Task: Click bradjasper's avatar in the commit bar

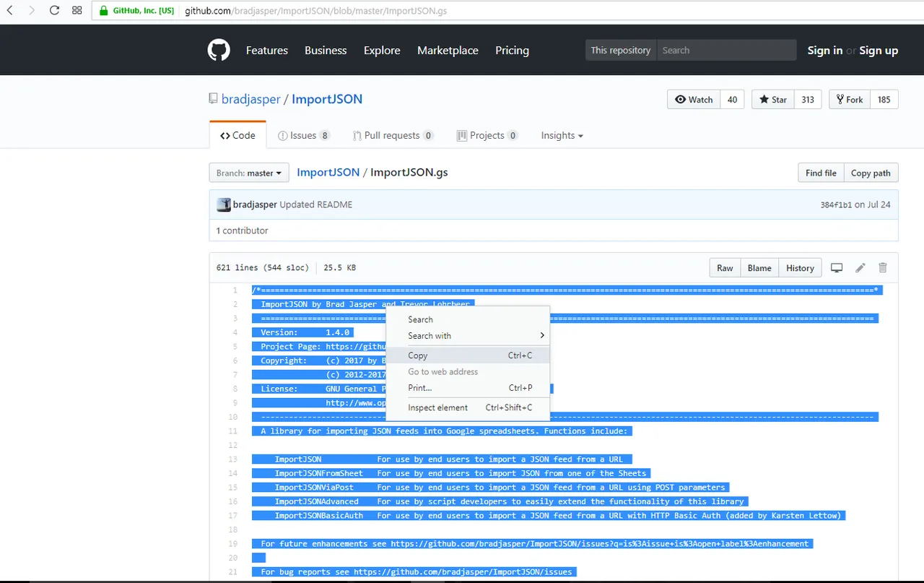Action: tap(224, 204)
